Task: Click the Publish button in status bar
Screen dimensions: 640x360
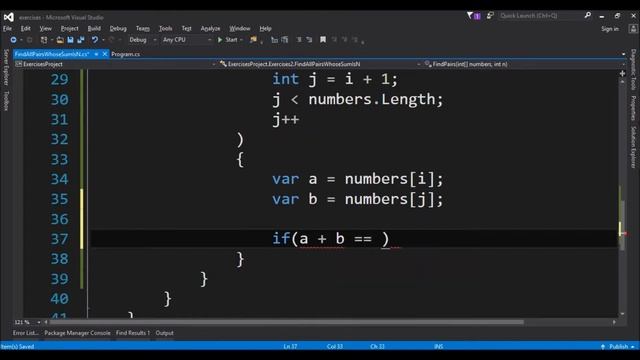Action: pyautogui.click(x=618, y=347)
